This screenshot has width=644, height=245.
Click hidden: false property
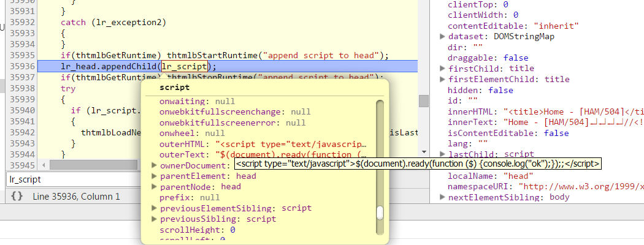pyautogui.click(x=480, y=90)
